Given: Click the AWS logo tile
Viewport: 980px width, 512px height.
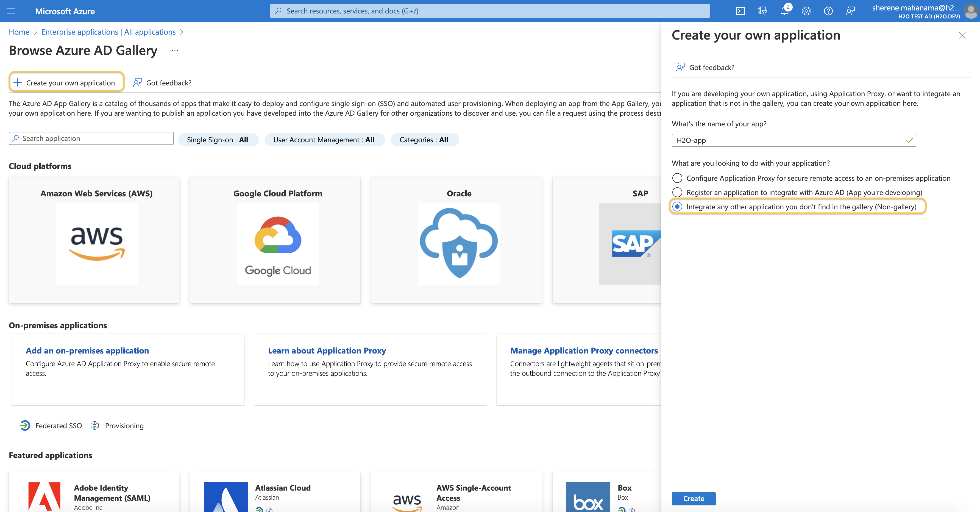Looking at the screenshot, I should point(97,244).
